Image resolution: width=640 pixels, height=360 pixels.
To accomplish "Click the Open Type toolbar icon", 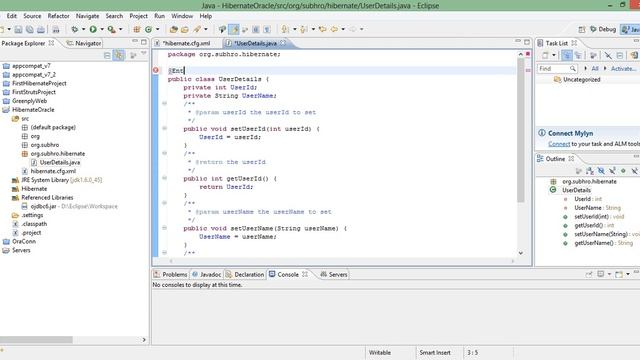I will tap(173, 29).
